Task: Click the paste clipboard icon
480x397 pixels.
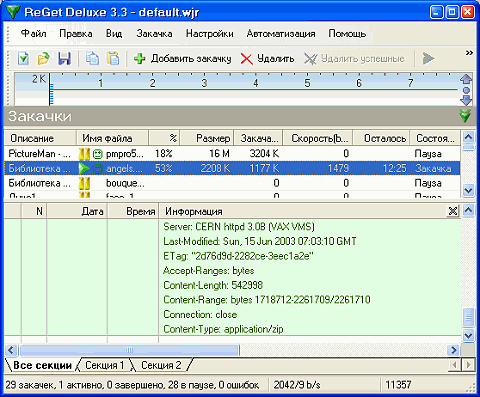Action: point(113,59)
